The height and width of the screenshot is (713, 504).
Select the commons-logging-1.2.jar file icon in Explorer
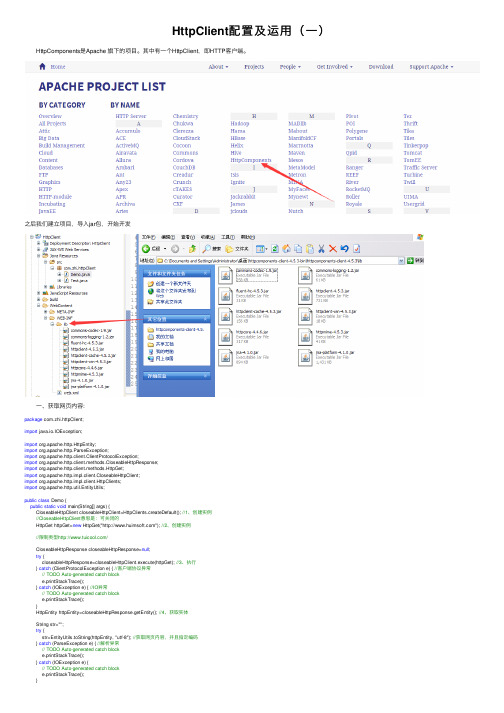tap(306, 276)
